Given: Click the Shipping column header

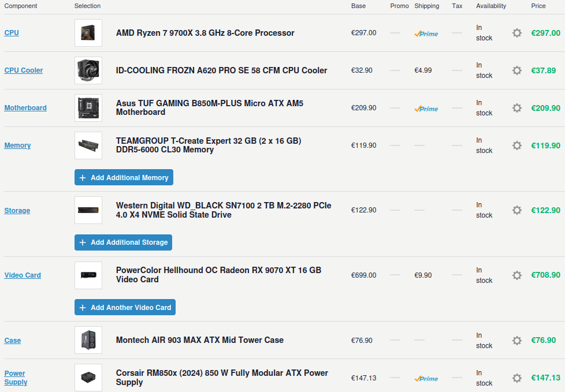Looking at the screenshot, I should [426, 6].
